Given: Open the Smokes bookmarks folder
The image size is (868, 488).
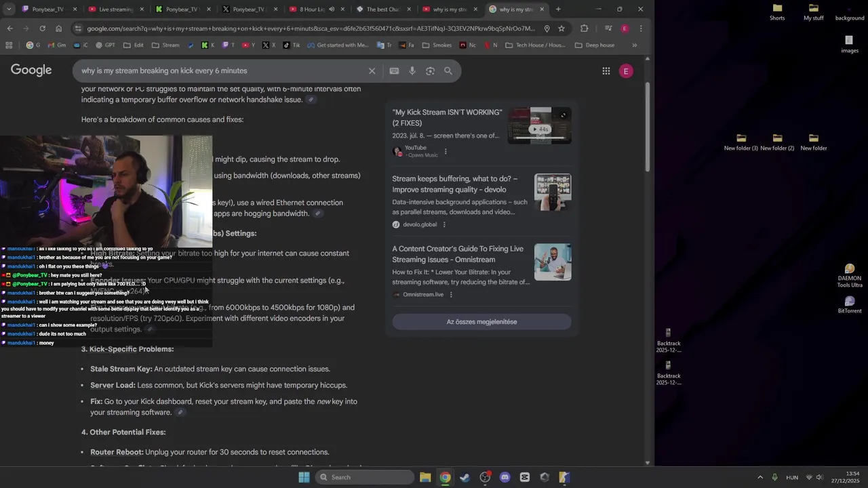Looking at the screenshot, I should pyautogui.click(x=437, y=45).
